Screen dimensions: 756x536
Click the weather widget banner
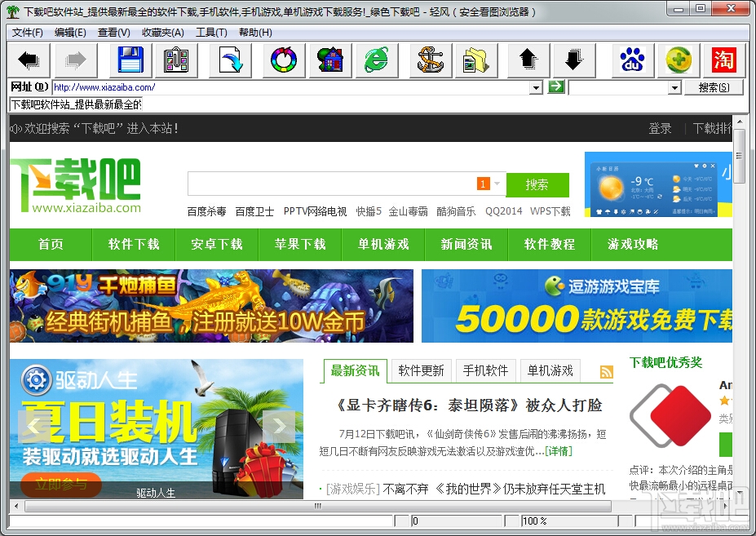[658, 184]
